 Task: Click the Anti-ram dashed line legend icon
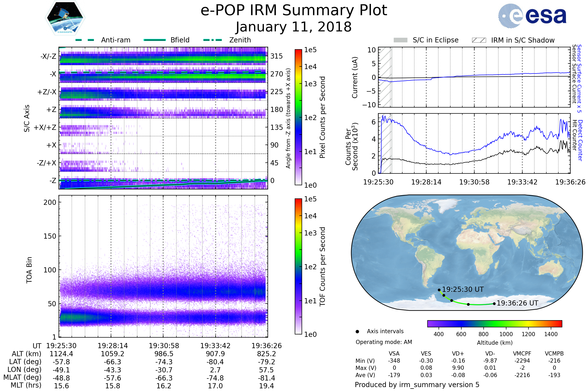pos(85,40)
